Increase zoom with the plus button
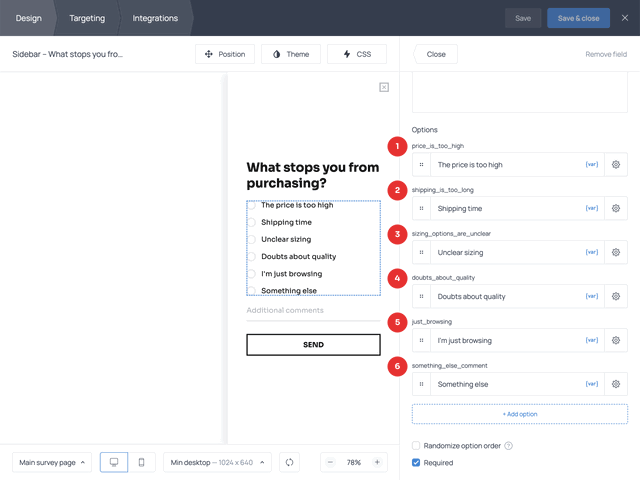This screenshot has height=480, width=640. pos(377,462)
